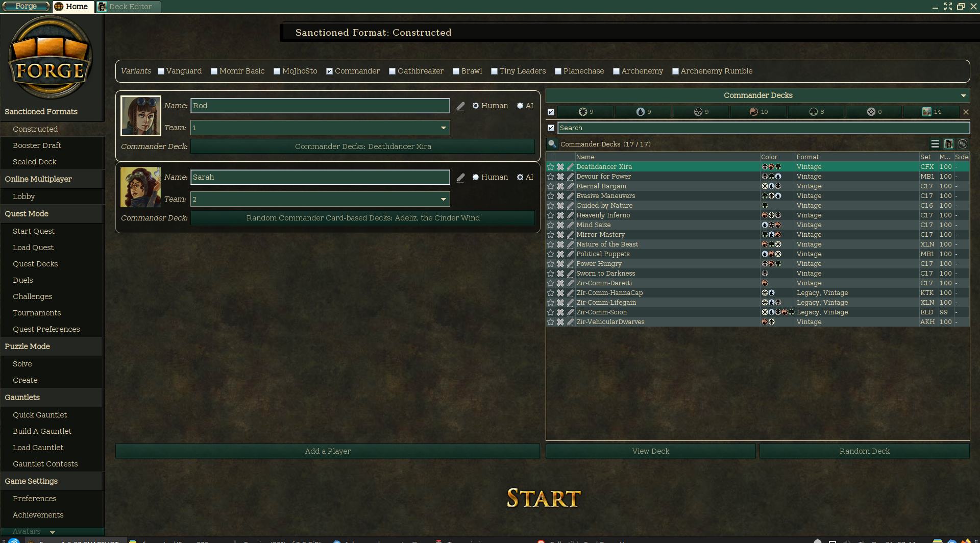The image size is (980, 543).
Task: Open the filter magnifier icon by Commander Decks count
Action: pyautogui.click(x=552, y=144)
